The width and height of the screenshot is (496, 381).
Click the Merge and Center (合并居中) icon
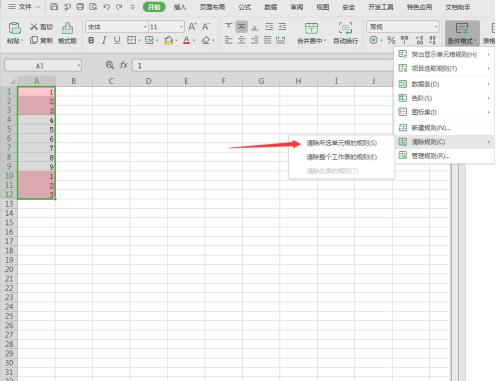[x=311, y=28]
